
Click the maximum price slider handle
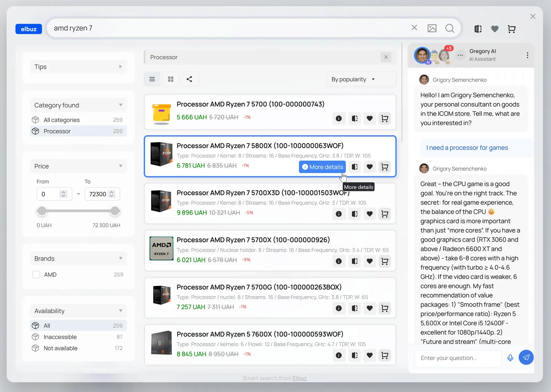pyautogui.click(x=115, y=211)
